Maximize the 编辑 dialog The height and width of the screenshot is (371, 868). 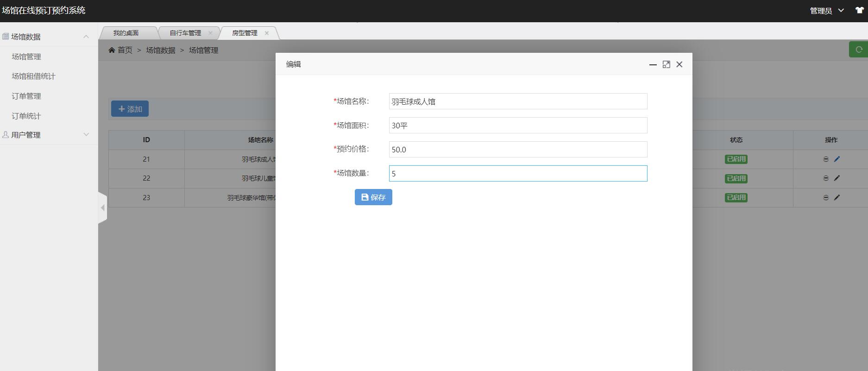666,64
